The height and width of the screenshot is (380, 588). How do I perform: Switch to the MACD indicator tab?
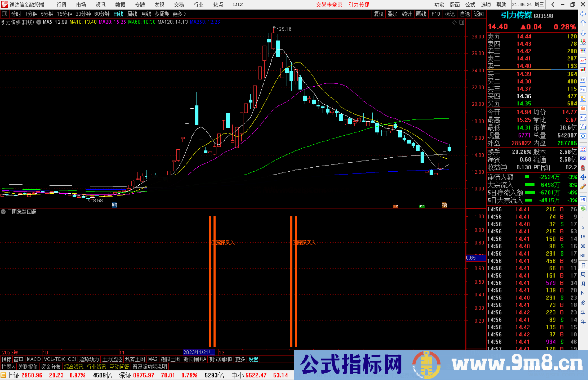[33, 359]
